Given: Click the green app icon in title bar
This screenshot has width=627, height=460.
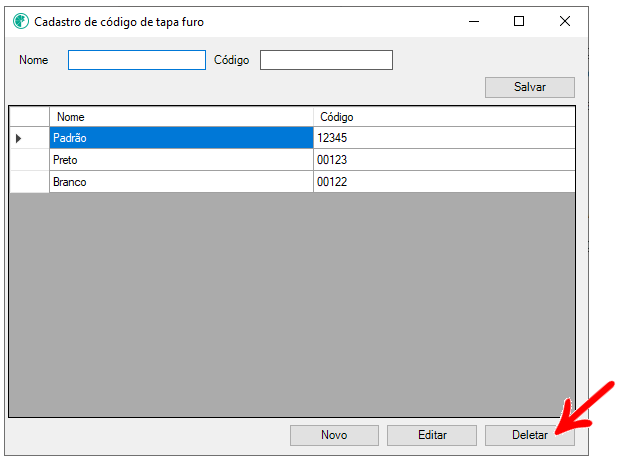Looking at the screenshot, I should (x=21, y=21).
